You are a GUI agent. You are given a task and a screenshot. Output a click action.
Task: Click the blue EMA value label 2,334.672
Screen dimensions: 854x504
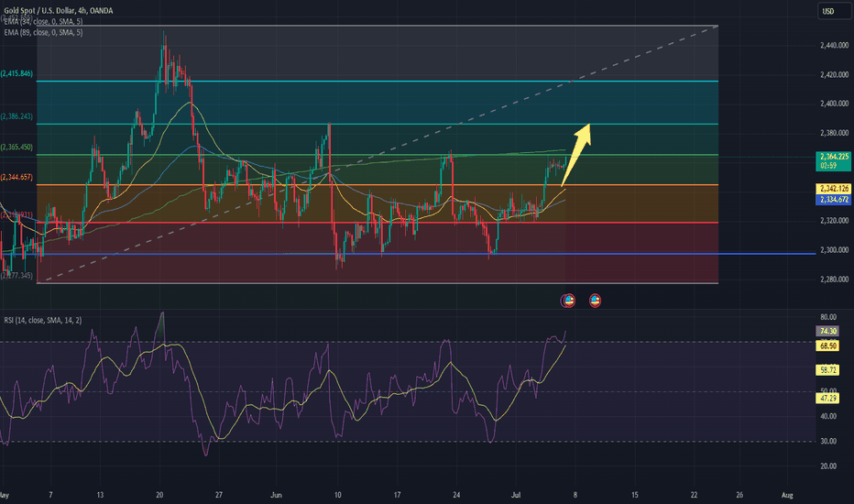(833, 200)
